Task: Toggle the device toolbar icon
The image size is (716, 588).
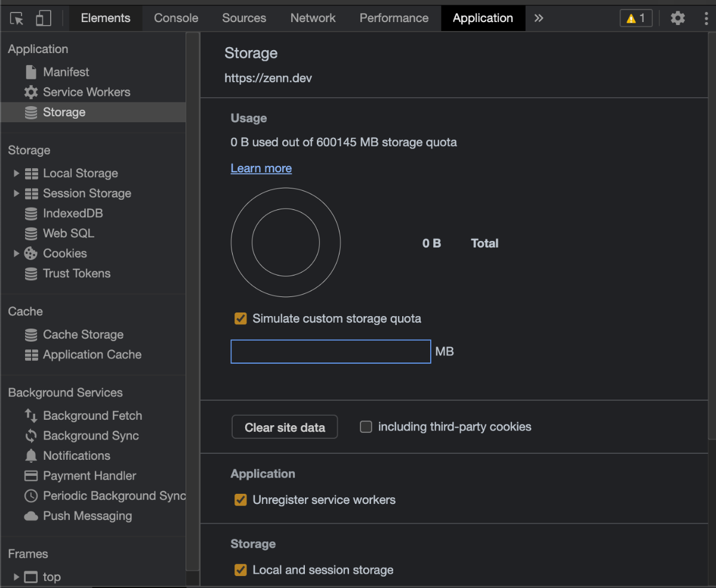Action: [43, 18]
